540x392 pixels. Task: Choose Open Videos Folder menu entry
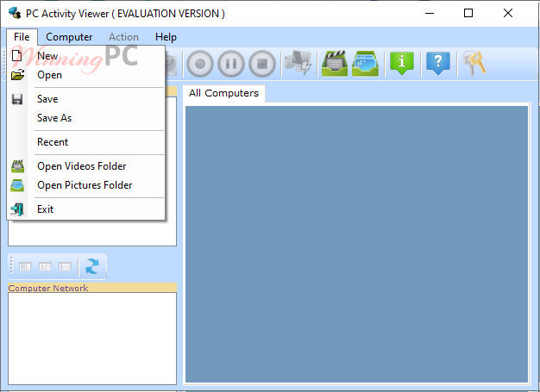click(x=85, y=166)
